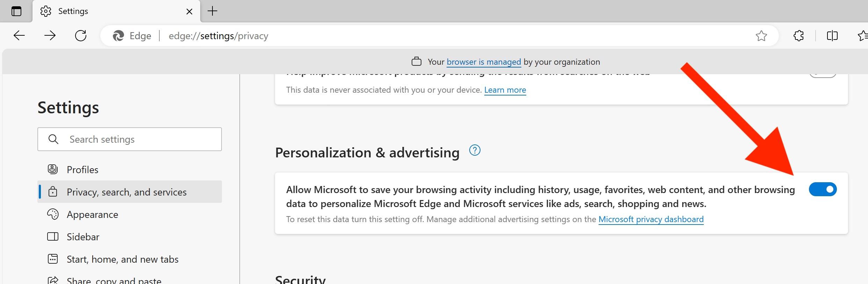
Task: Click the Profiles icon in sidebar
Action: [x=53, y=169]
